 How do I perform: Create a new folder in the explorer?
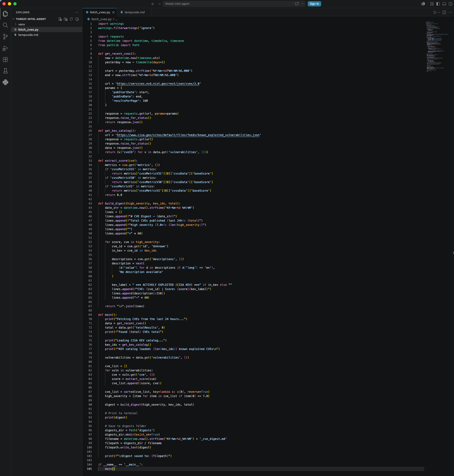[66, 19]
